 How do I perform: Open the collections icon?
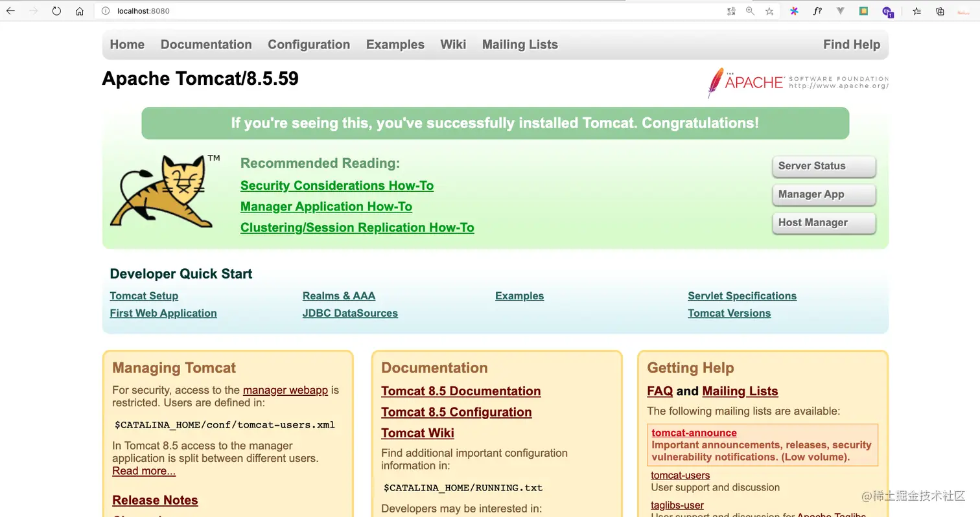point(940,11)
